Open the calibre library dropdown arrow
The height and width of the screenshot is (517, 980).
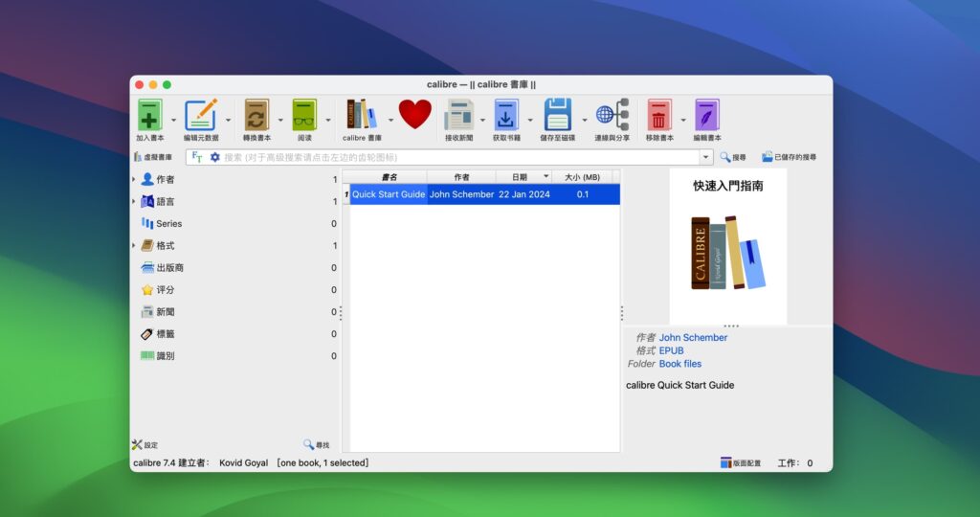coord(390,120)
